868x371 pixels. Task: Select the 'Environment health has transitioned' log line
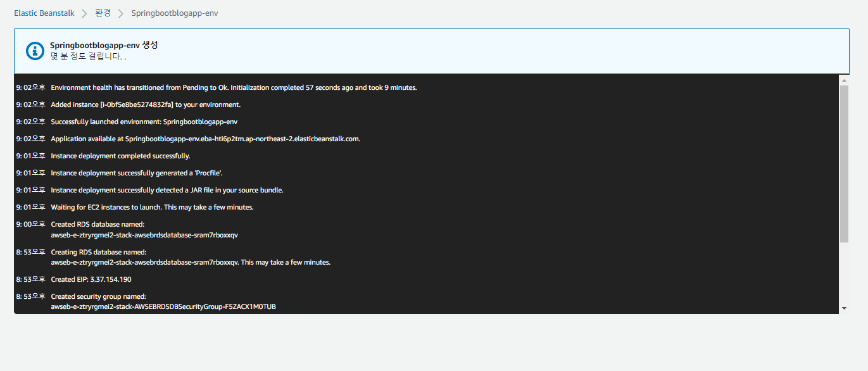[234, 87]
